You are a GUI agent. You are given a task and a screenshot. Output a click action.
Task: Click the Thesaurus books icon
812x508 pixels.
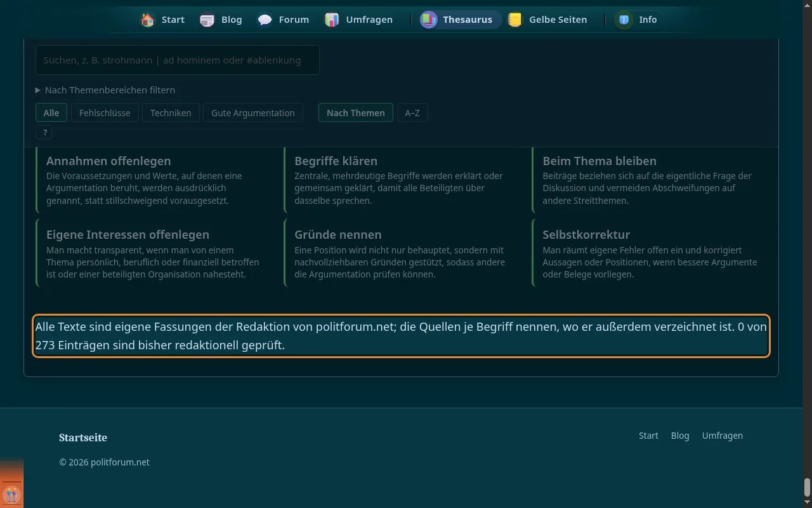point(429,20)
